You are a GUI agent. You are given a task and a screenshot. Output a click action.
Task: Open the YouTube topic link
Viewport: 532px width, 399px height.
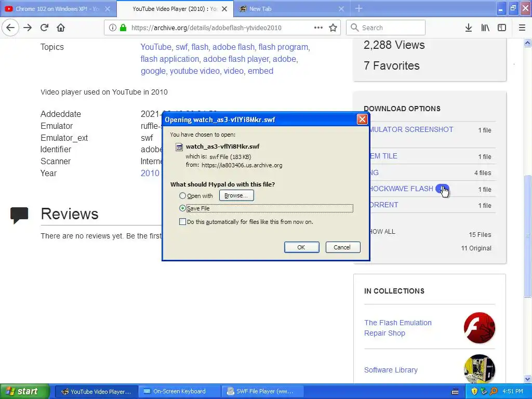tap(156, 47)
